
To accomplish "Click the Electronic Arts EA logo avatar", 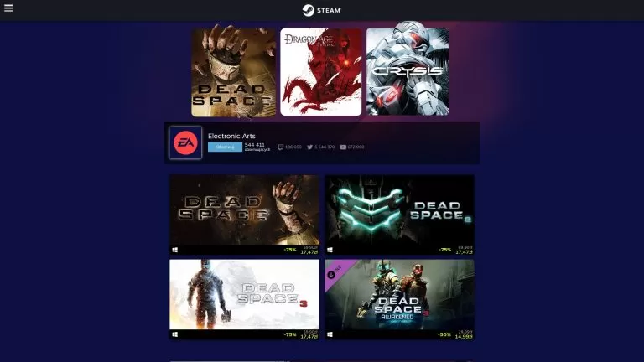I will [x=185, y=142].
